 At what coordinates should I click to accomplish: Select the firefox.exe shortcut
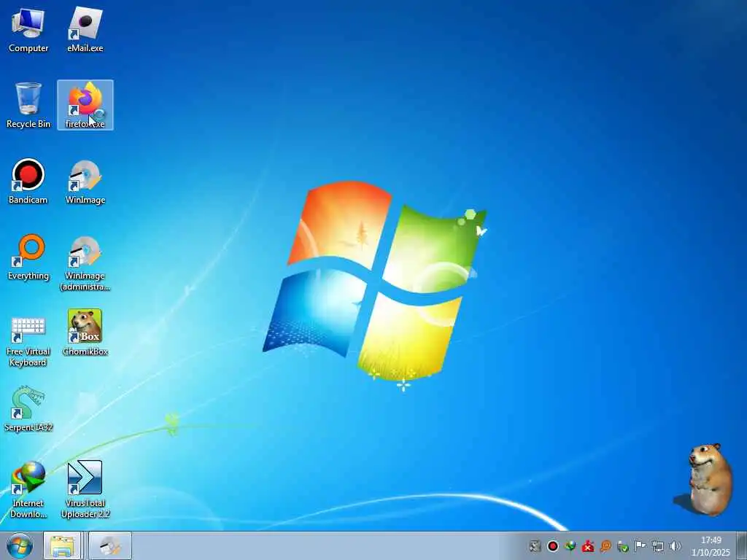85,105
